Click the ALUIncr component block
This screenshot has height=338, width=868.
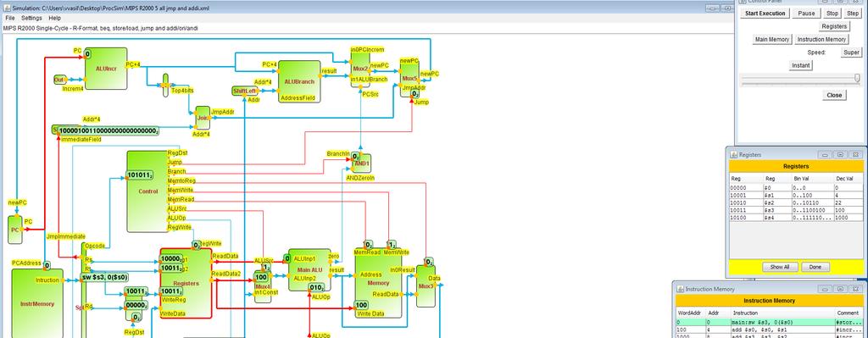point(106,68)
